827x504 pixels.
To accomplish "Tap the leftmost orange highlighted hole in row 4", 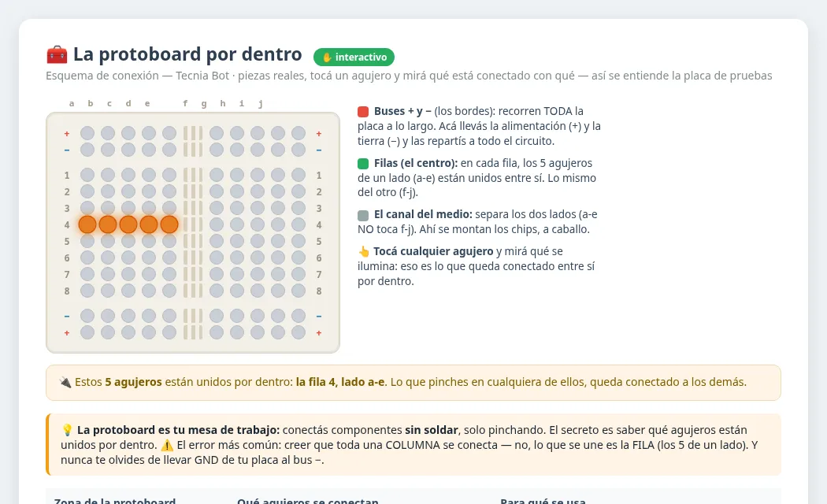I will pos(87,224).
